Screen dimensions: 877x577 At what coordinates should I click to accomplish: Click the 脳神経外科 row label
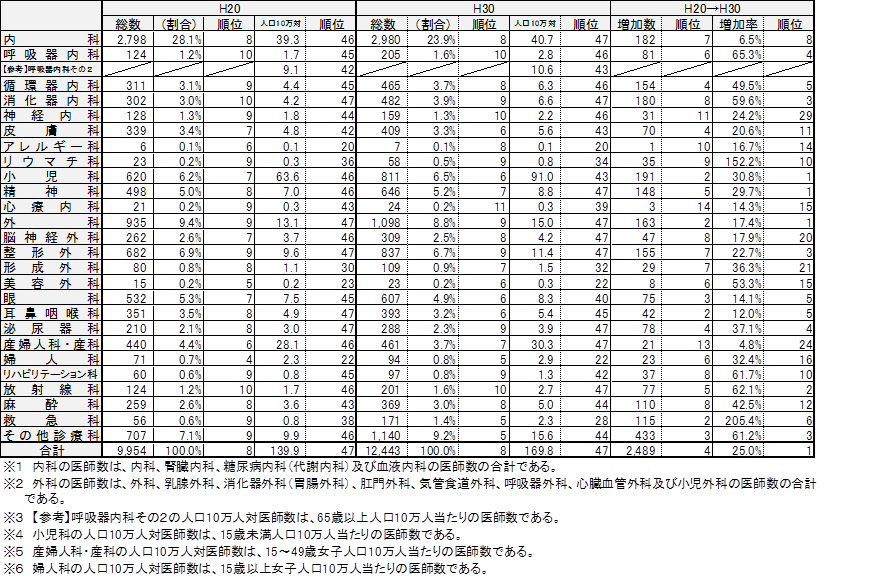(51, 239)
